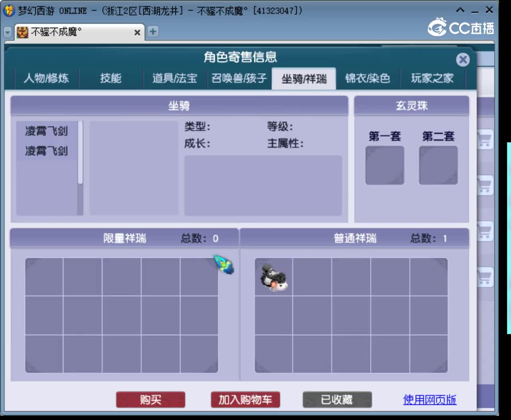The height and width of the screenshot is (420, 511).
Task: Click the 第一套 玄灵珠 slot
Action: (x=385, y=165)
